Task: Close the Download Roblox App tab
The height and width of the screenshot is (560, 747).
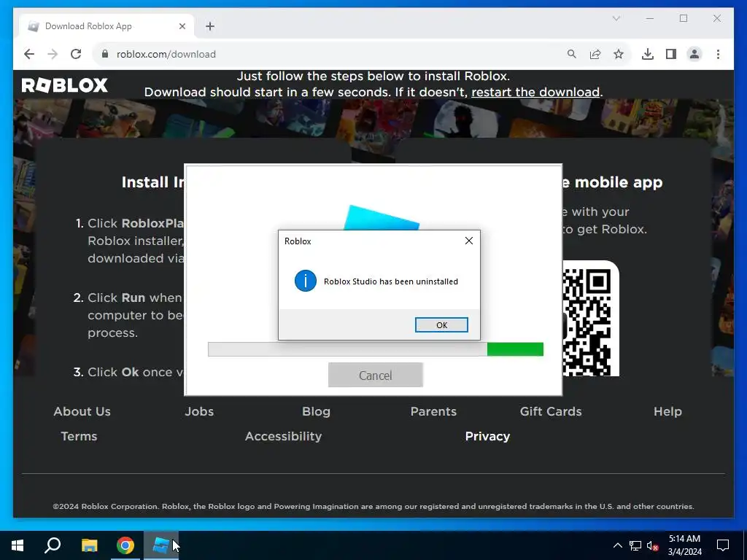Action: pos(182,26)
